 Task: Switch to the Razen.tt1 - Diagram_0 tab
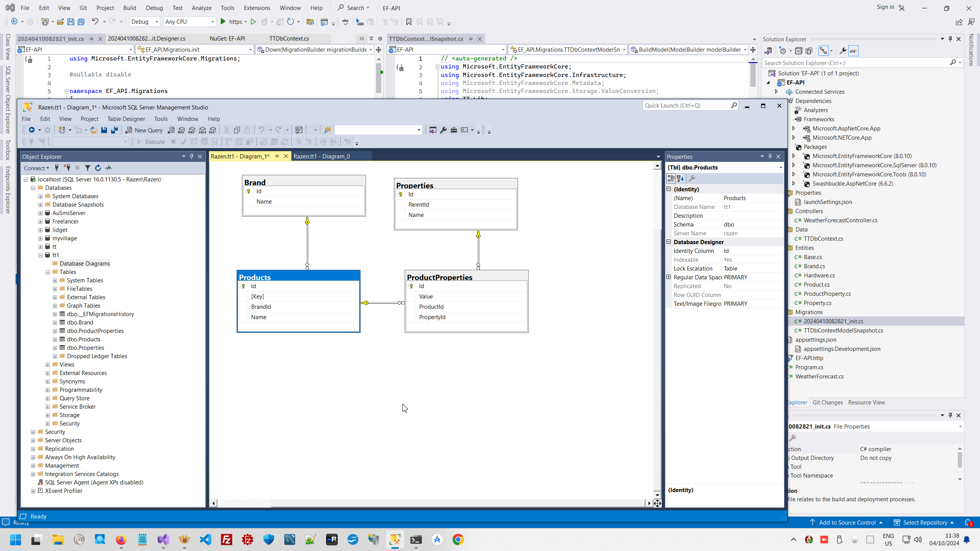coord(322,156)
